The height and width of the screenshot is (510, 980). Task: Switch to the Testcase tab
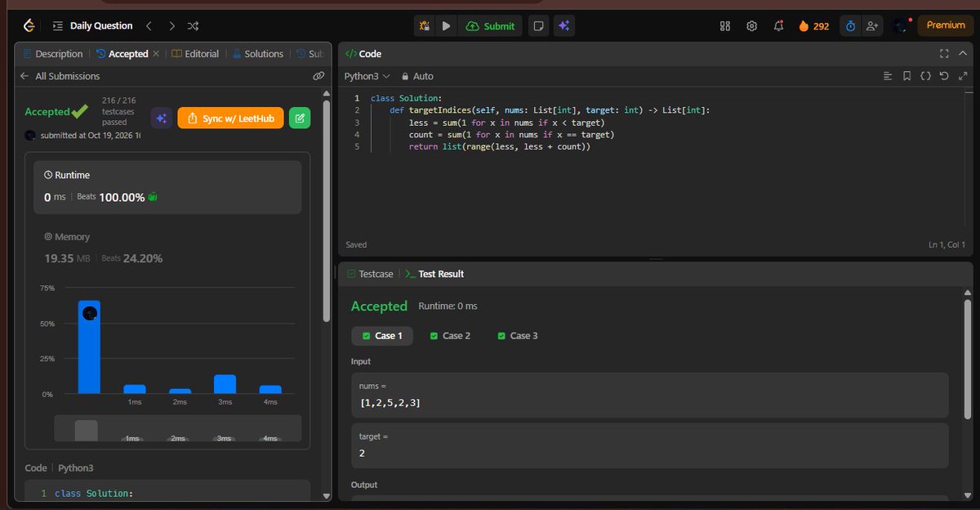coord(370,274)
